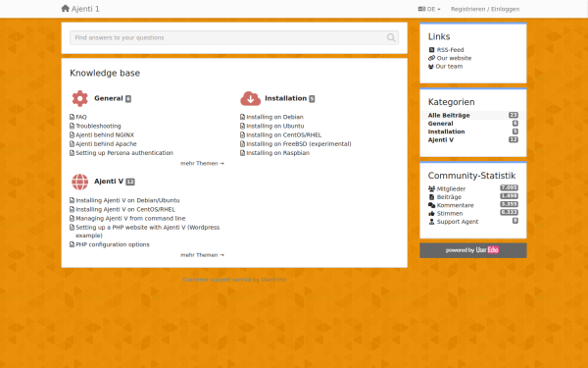The image size is (588, 368).
Task: Open the RSS-Feed link
Action: tap(450, 50)
